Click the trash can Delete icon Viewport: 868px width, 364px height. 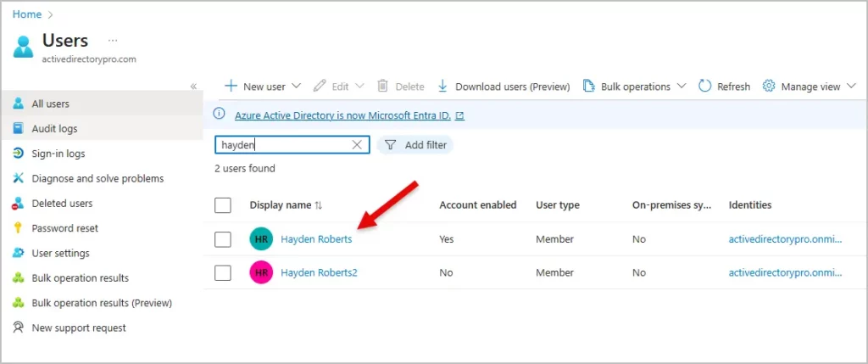point(382,86)
